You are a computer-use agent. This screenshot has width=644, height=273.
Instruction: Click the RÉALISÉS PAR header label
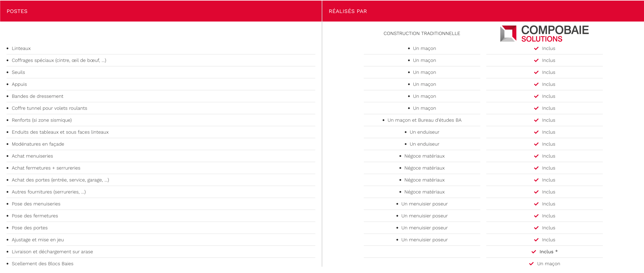point(348,11)
